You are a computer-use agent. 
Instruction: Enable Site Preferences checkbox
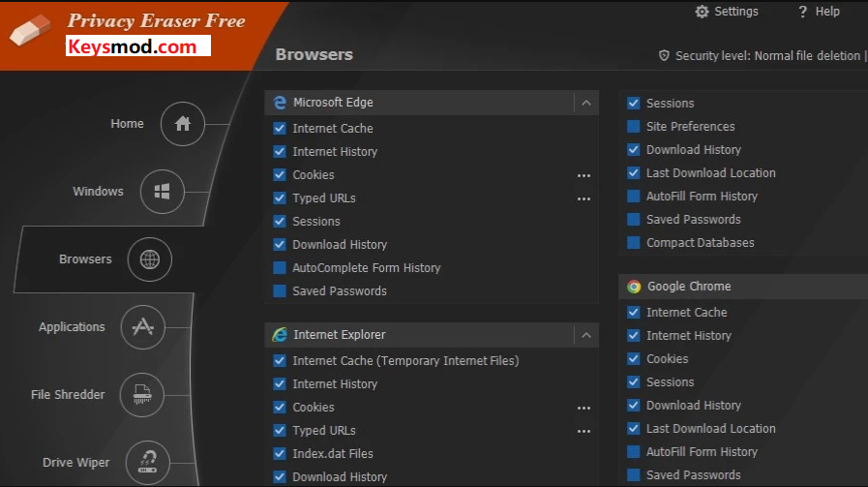pyautogui.click(x=633, y=127)
